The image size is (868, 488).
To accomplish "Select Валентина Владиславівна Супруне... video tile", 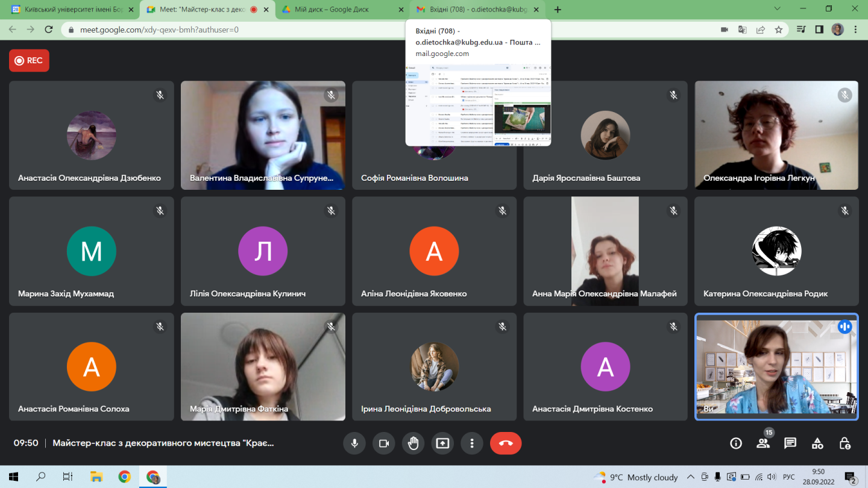I will tap(263, 136).
